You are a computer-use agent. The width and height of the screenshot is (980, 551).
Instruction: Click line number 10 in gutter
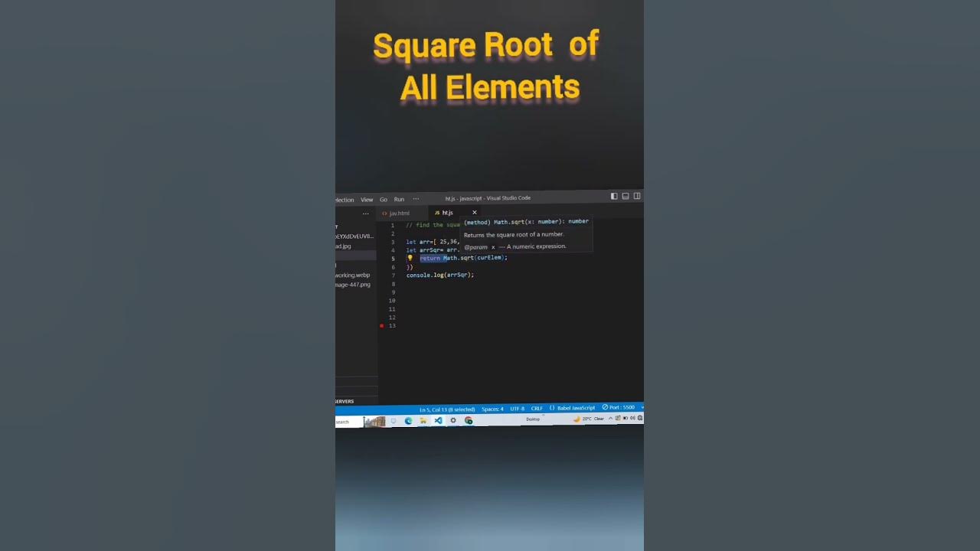[392, 301]
